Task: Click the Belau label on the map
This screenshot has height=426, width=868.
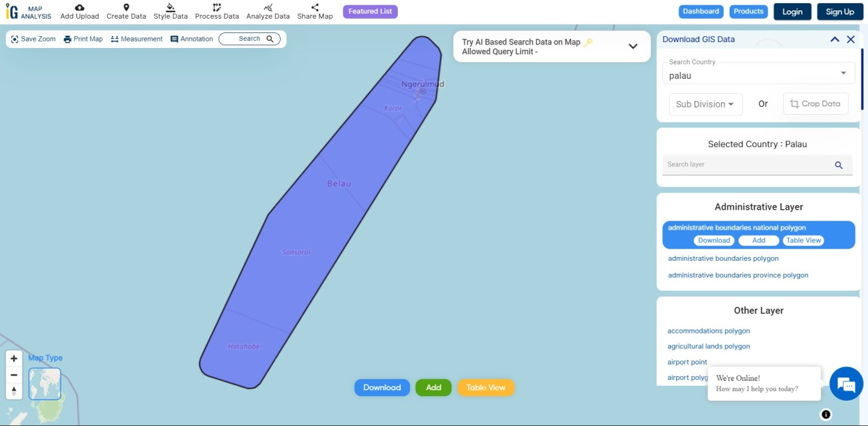Action: [x=339, y=184]
